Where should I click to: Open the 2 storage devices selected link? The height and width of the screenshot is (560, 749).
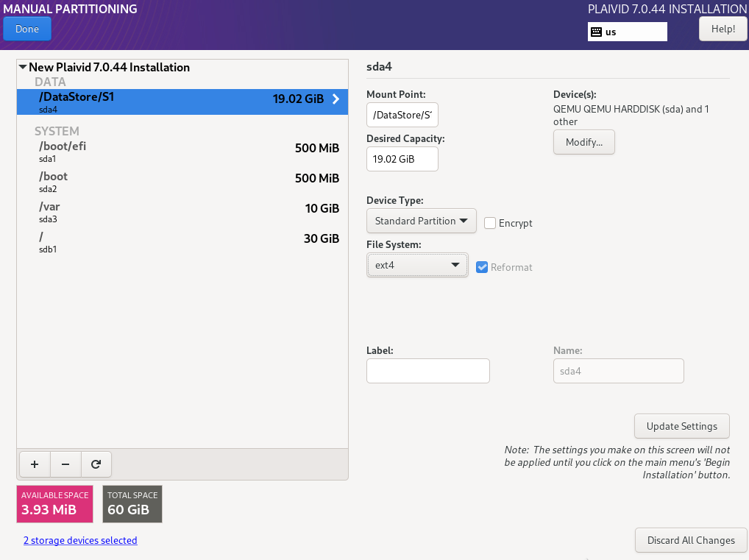tap(80, 540)
